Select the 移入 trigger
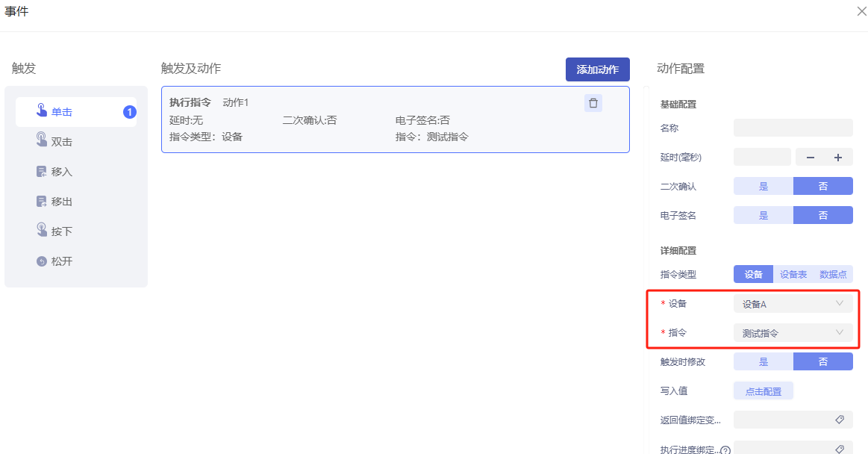This screenshot has width=868, height=454. [x=76, y=172]
